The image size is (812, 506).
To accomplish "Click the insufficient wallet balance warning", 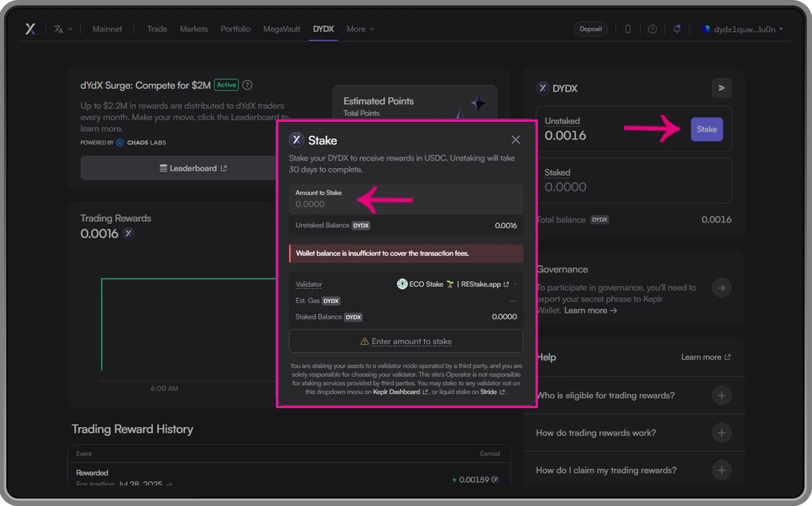I will [406, 253].
